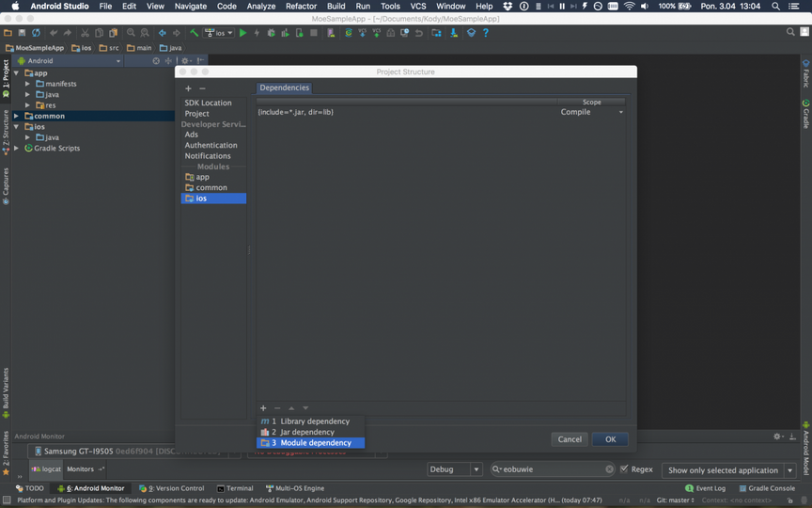This screenshot has width=812, height=508.
Task: Click the Cancel button
Action: (x=570, y=439)
